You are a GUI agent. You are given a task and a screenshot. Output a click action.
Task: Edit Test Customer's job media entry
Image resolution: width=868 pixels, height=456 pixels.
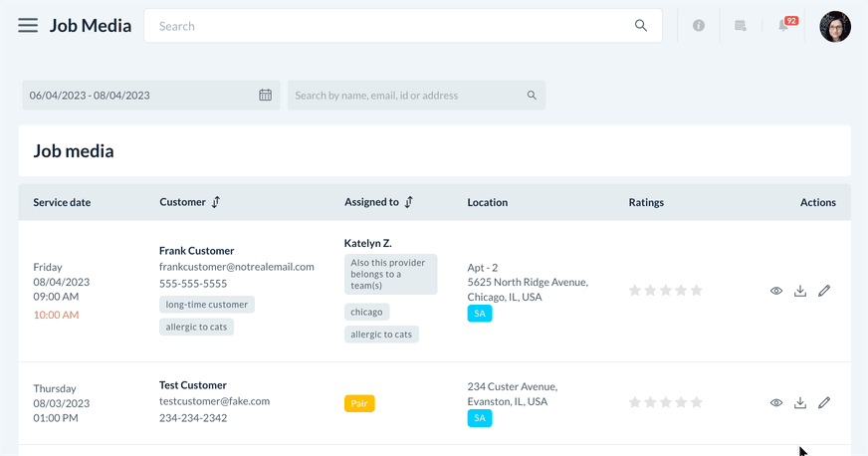tap(824, 403)
